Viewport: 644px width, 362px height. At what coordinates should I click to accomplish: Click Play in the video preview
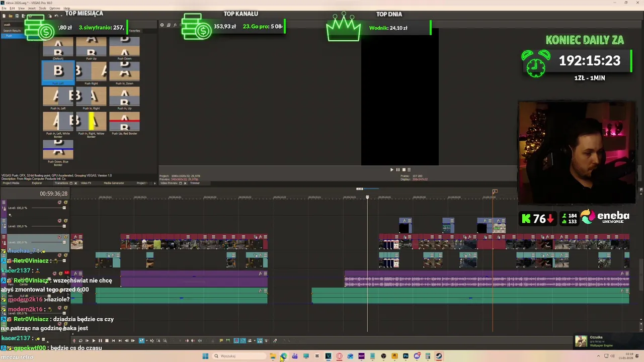click(392, 169)
